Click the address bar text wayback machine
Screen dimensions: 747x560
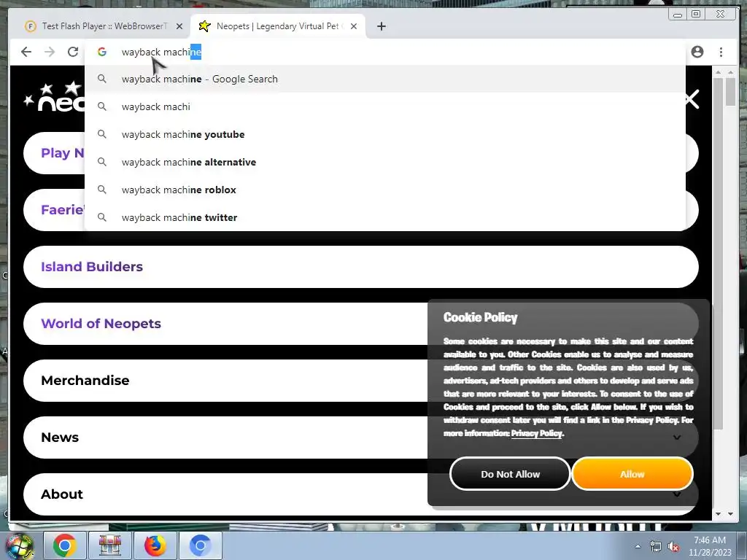pos(161,52)
